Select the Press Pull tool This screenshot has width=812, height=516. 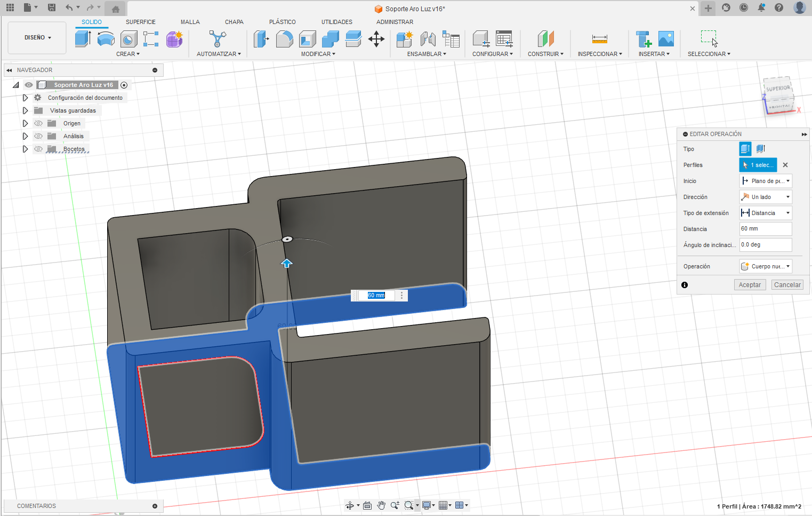[261, 39]
